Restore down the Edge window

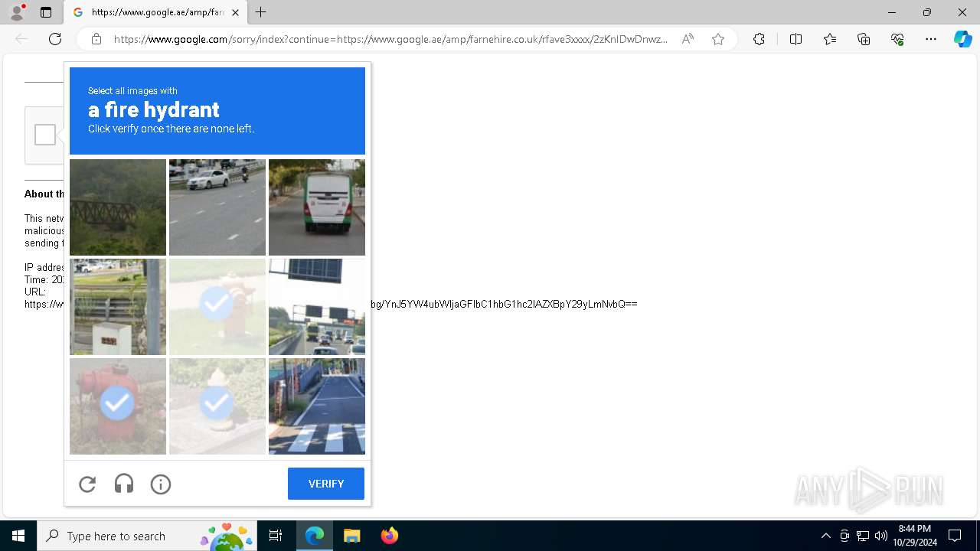pyautogui.click(x=927, y=12)
